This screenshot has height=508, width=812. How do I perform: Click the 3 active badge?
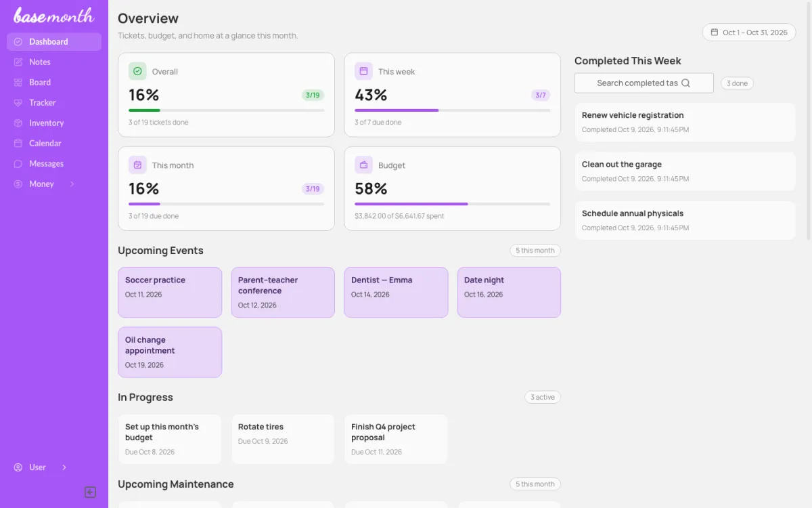click(x=543, y=398)
